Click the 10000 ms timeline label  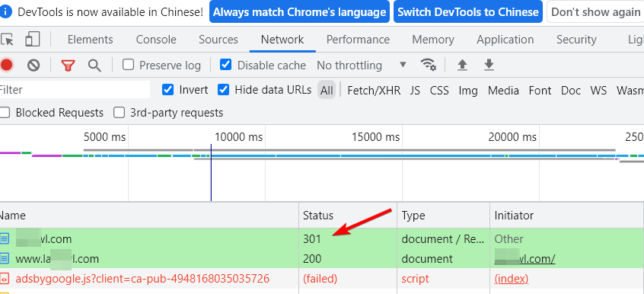(x=238, y=136)
